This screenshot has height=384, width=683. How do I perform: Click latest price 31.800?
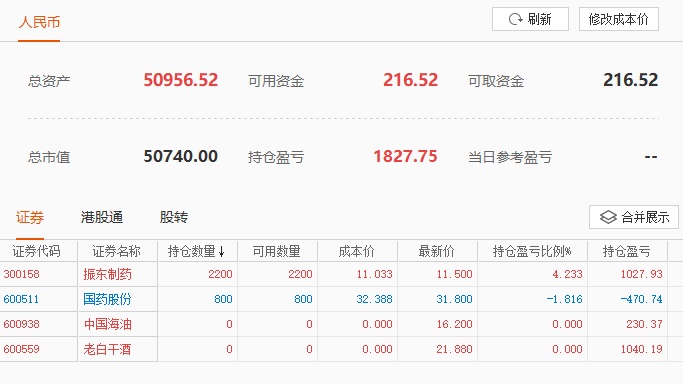tap(454, 299)
